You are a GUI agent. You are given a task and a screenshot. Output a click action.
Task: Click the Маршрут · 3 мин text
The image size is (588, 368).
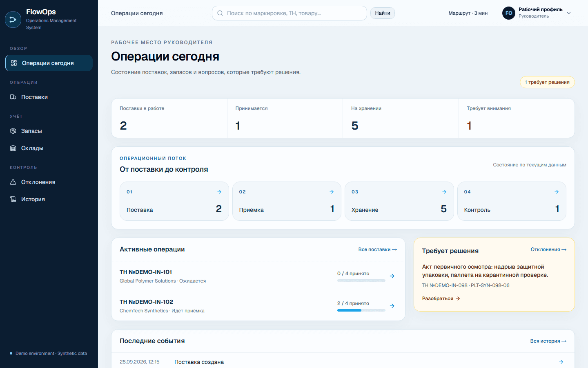pos(468,13)
